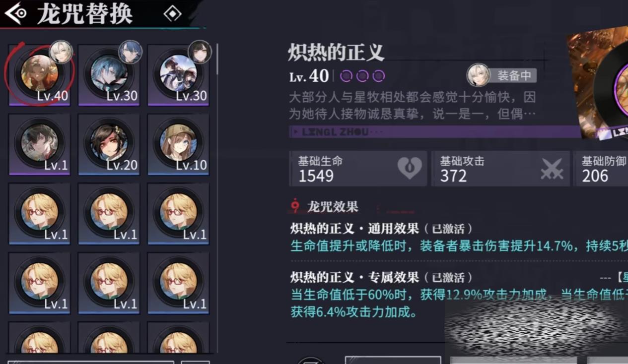
Task: Select the blue-haired Lv.30 disc
Action: point(109,75)
